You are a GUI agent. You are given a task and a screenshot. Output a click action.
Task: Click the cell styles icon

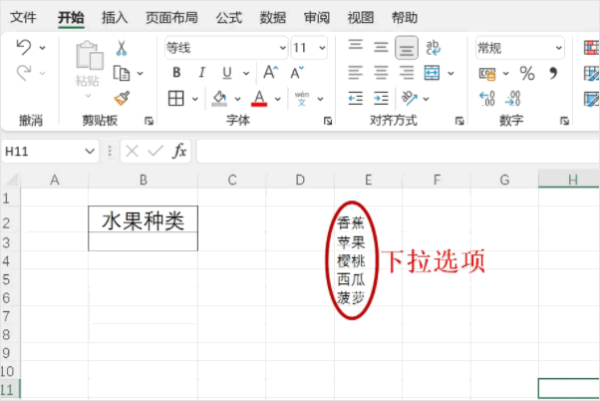592,99
